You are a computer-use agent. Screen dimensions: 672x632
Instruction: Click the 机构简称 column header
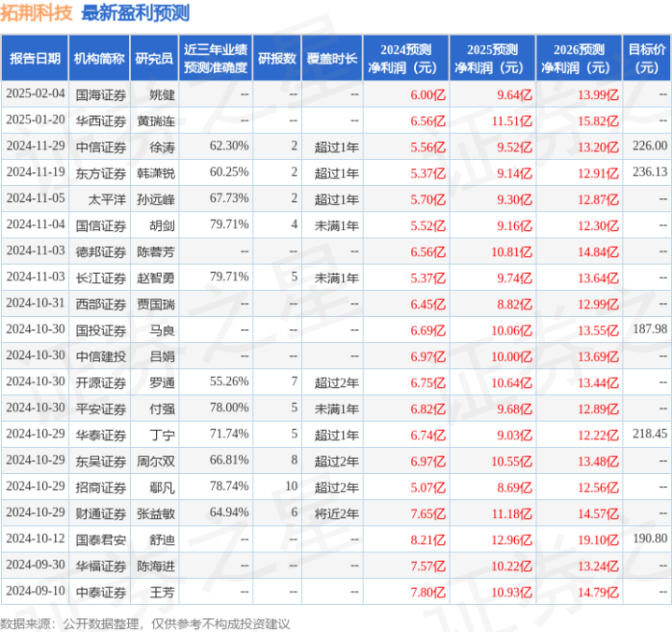point(99,58)
